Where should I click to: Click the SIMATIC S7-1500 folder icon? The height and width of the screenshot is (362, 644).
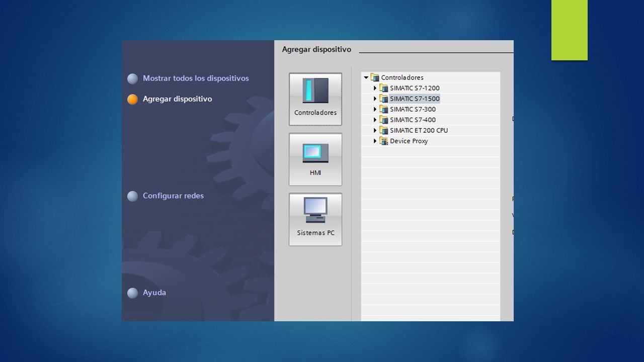(x=383, y=99)
